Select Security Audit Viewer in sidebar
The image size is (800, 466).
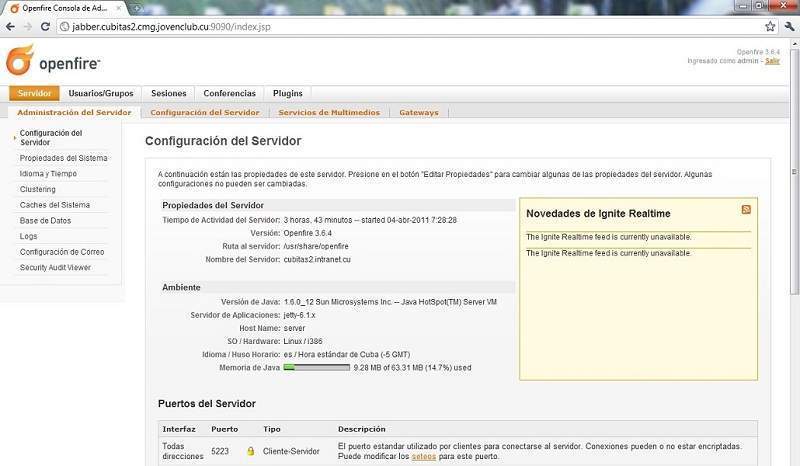55,268
